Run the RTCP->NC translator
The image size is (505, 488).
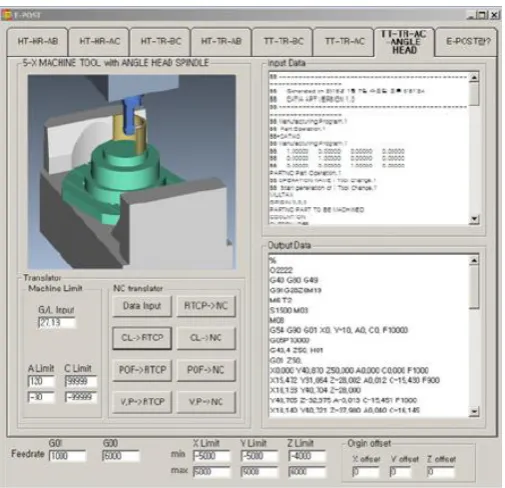pyautogui.click(x=206, y=306)
